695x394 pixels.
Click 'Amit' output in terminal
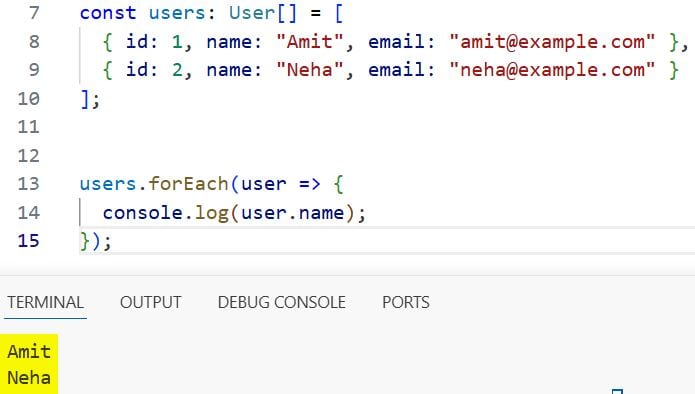tap(29, 352)
